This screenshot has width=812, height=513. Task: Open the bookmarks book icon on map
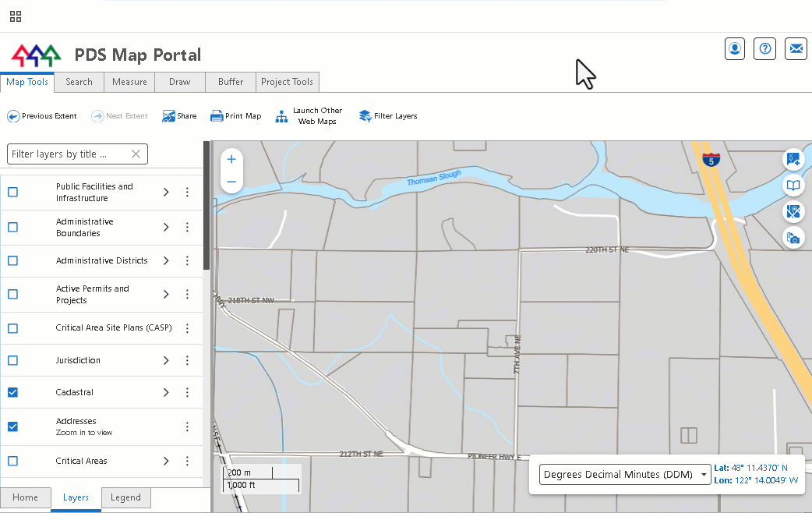pos(793,185)
